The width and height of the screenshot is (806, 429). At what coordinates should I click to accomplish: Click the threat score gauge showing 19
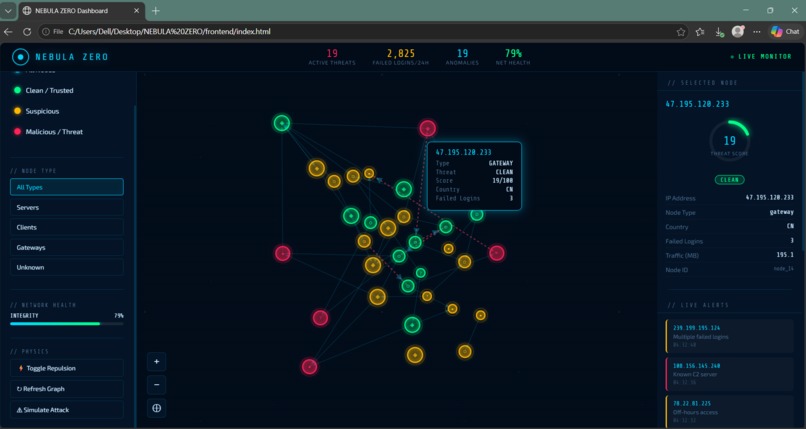(729, 141)
